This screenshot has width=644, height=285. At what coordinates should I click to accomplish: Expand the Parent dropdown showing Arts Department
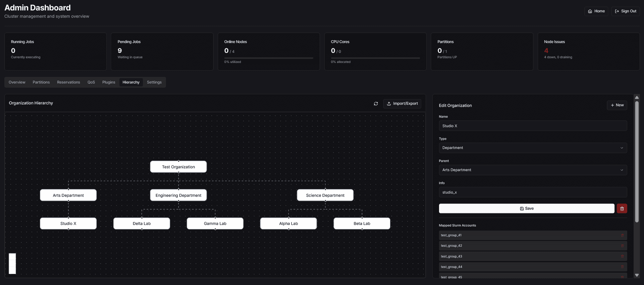[533, 170]
